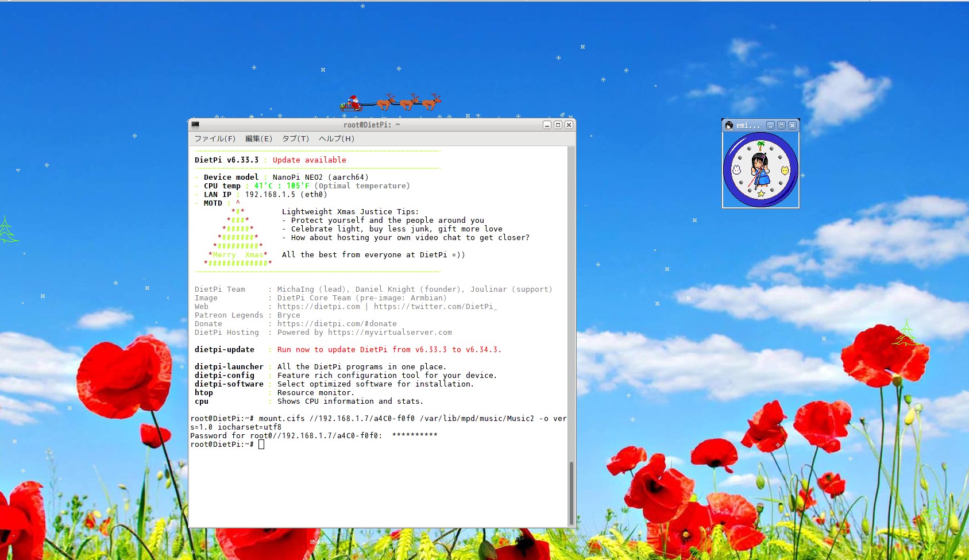
Task: Click the terminal icon in the root@DietPi title bar
Action: tap(195, 125)
